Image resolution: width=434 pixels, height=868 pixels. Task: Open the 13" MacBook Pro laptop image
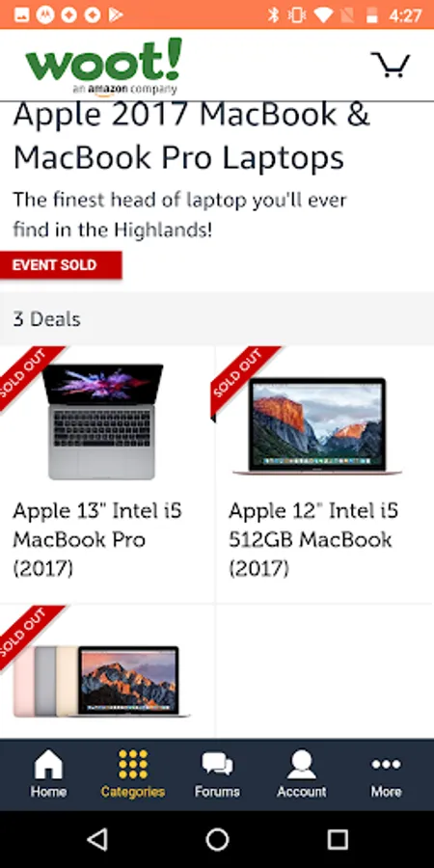coord(102,421)
